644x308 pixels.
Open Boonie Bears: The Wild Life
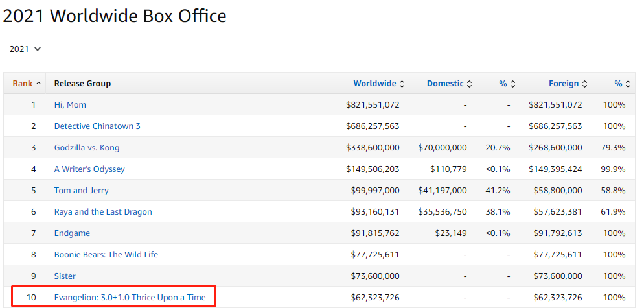[106, 255]
